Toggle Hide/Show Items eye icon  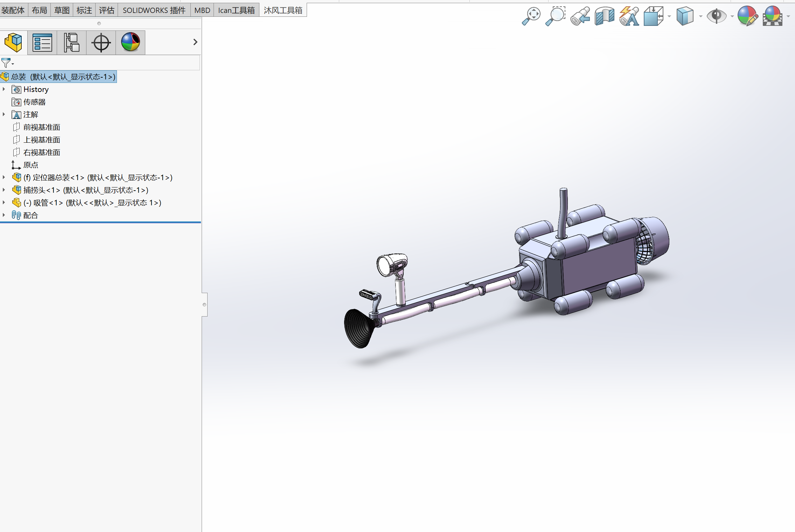click(717, 16)
